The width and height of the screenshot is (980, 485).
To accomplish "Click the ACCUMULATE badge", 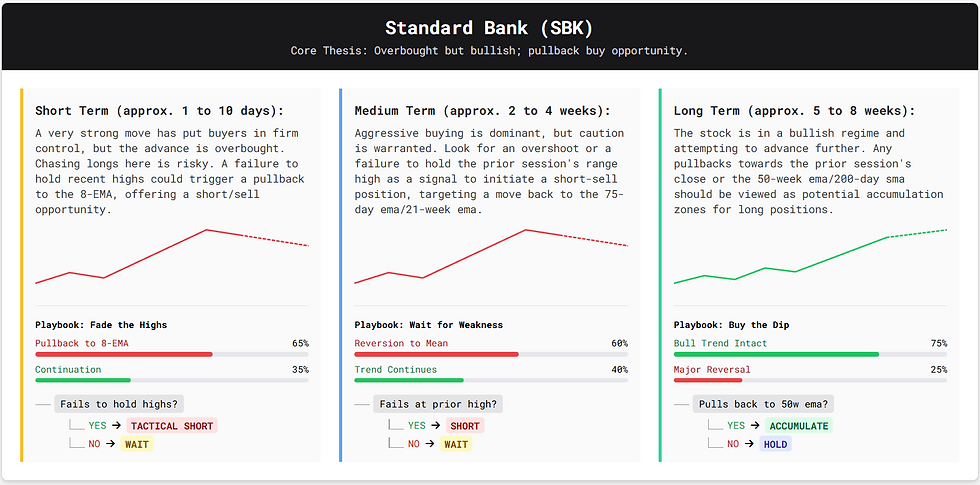I will click(x=799, y=426).
